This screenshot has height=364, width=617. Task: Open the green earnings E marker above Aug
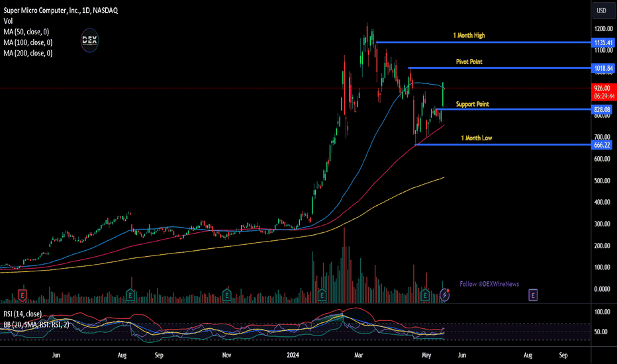point(130,295)
